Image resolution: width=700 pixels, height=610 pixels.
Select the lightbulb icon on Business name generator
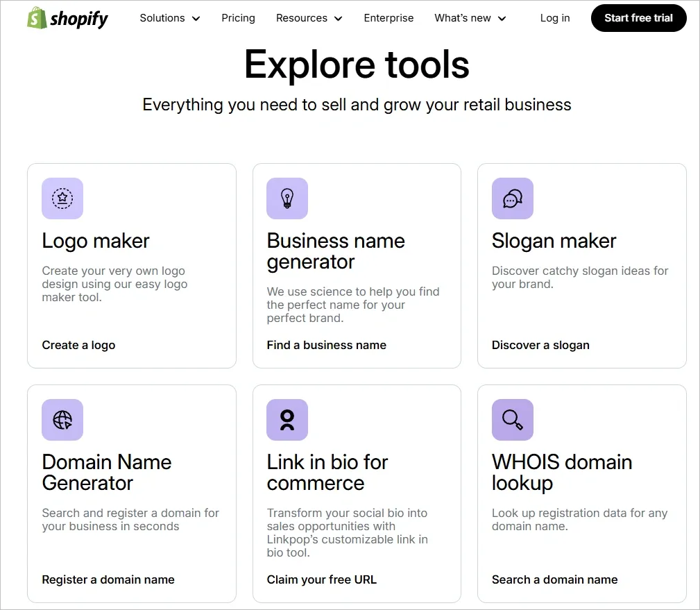(x=287, y=198)
